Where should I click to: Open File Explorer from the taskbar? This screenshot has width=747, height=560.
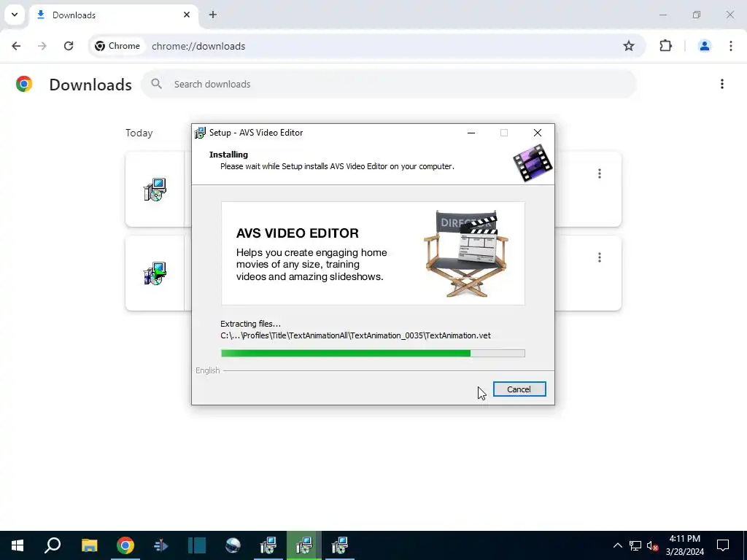(89, 545)
